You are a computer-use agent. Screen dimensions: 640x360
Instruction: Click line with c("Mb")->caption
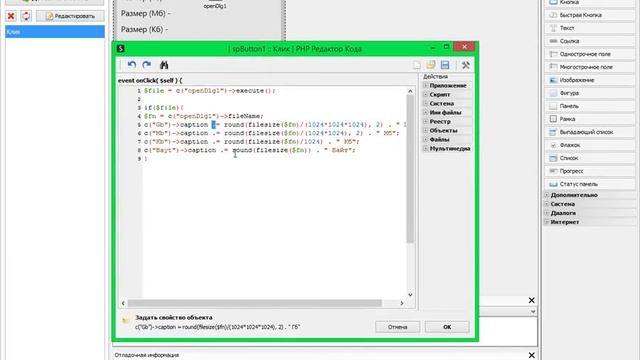271,133
